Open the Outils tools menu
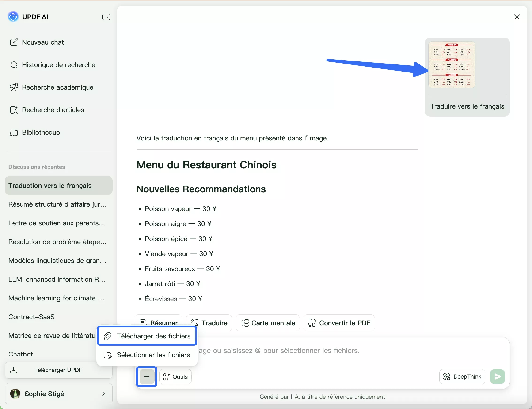 pos(175,377)
